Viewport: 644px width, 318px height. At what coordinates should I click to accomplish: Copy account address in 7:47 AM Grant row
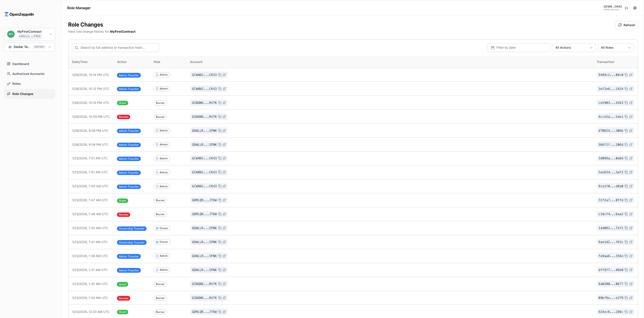click(x=220, y=200)
